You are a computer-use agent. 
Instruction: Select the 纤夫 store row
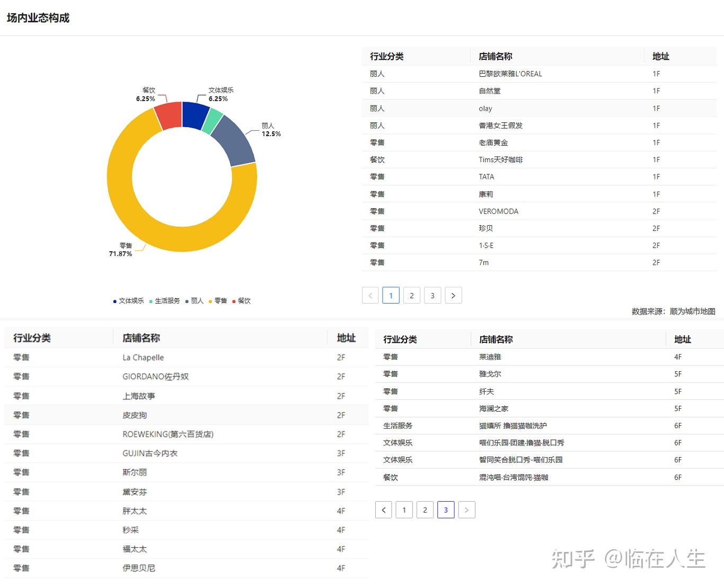pyautogui.click(x=550, y=391)
